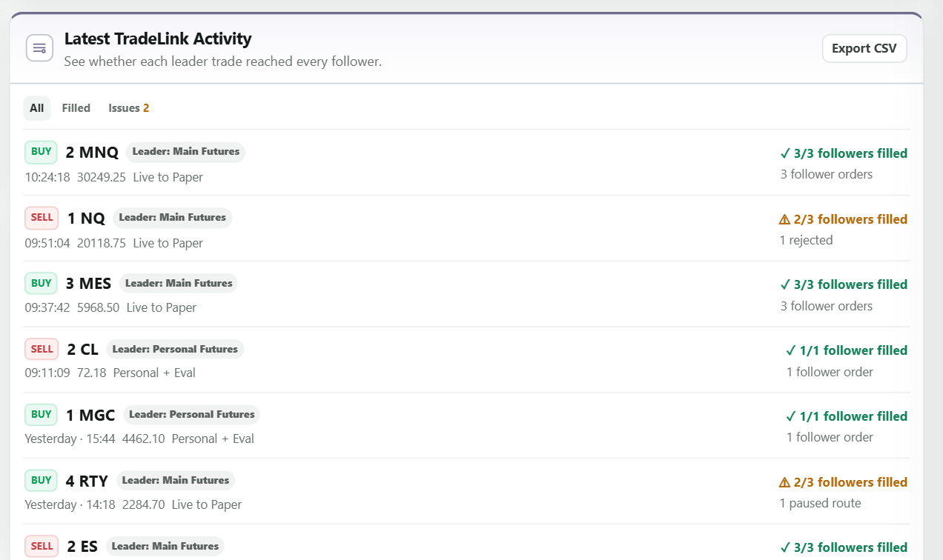
Task: Click the warning icon in the 1 NQ row
Action: [784, 219]
